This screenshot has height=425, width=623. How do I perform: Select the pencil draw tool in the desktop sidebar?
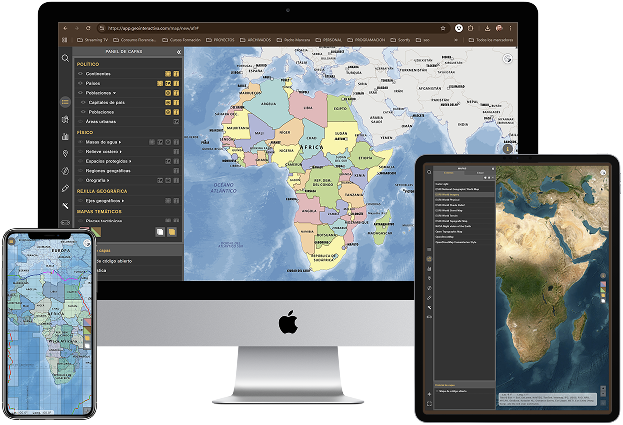pos(65,188)
